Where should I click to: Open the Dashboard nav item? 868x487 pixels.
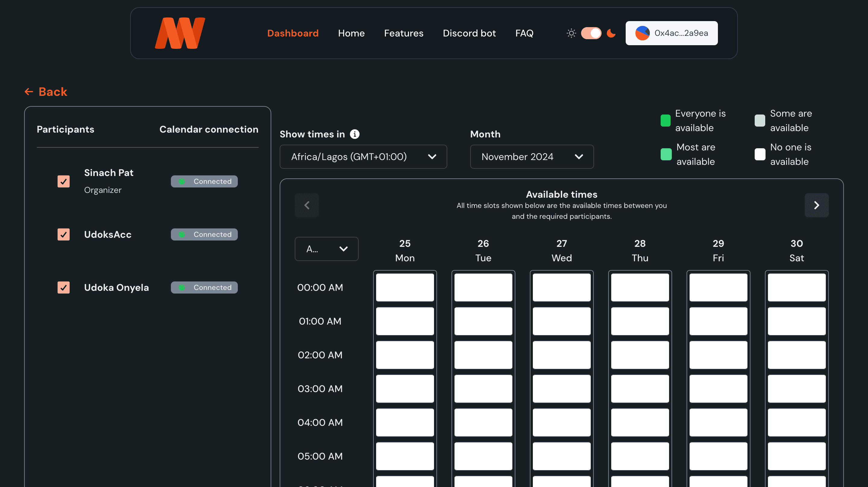tap(293, 33)
